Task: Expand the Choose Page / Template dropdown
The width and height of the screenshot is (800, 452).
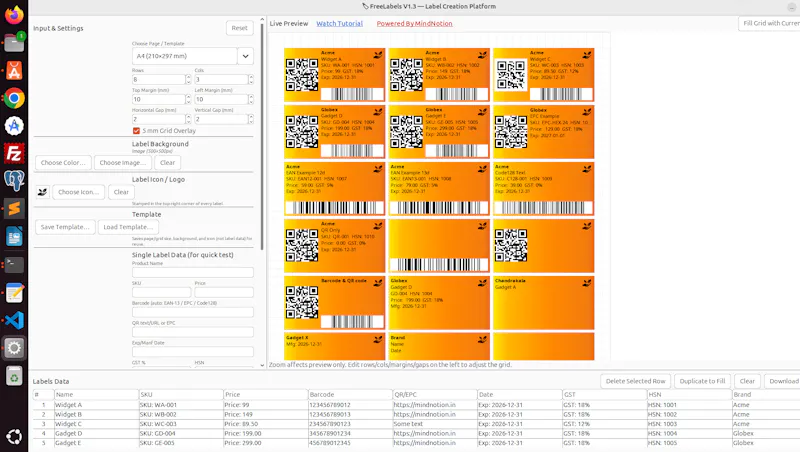Action: [245, 56]
